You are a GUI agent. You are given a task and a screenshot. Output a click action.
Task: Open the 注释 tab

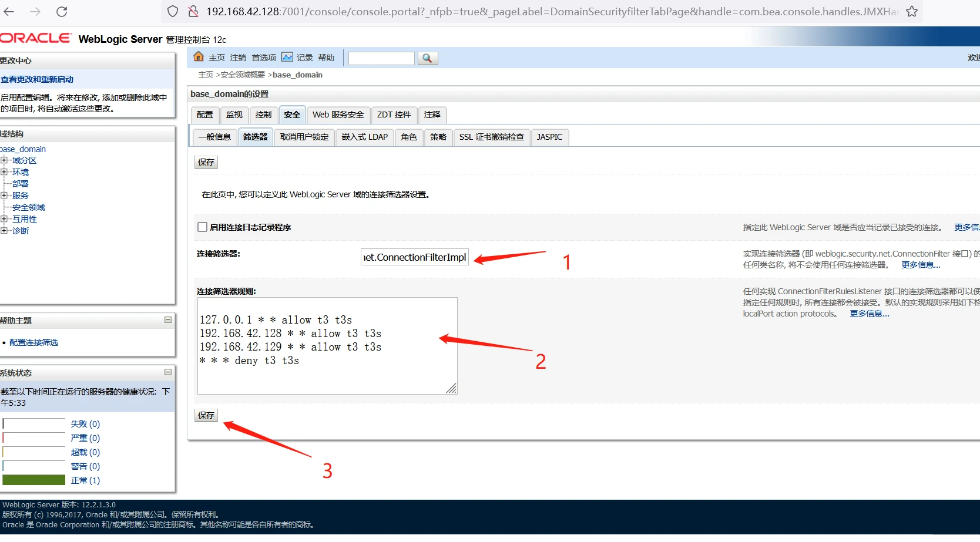(432, 115)
